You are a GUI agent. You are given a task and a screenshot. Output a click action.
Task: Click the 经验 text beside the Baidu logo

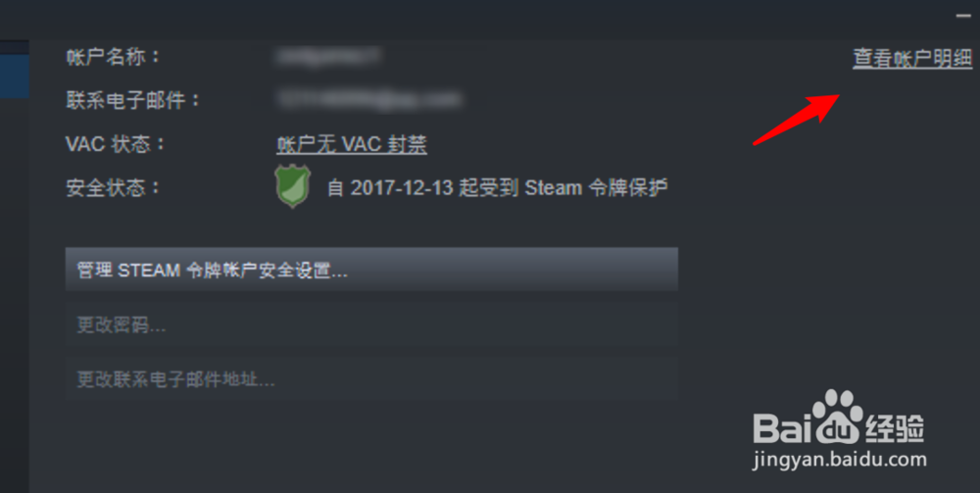(895, 428)
